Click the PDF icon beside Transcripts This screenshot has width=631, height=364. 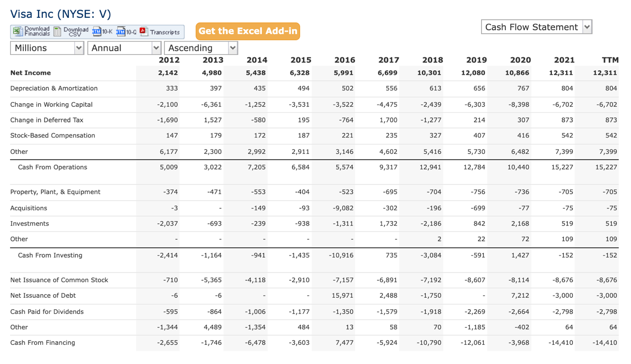point(143,32)
